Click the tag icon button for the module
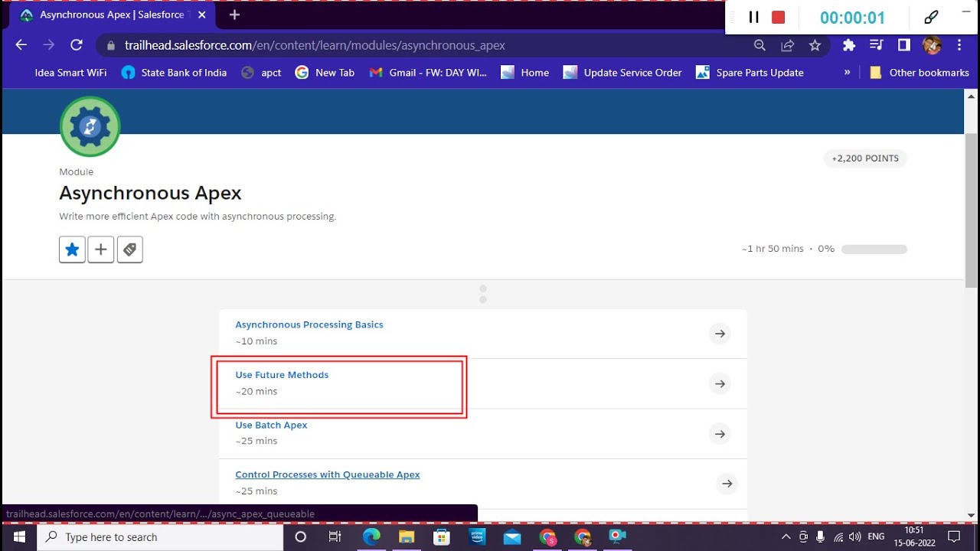The height and width of the screenshot is (551, 980). coord(130,249)
